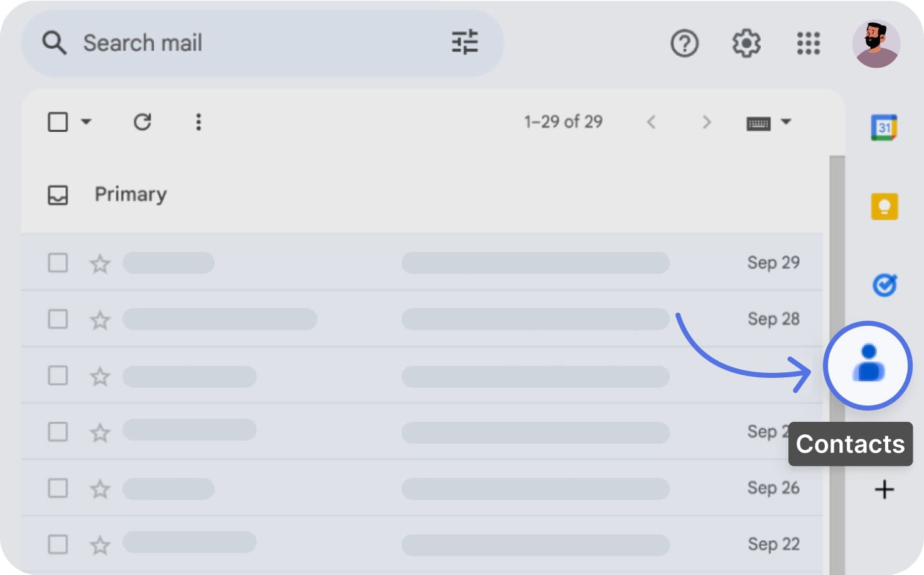Open the select conversations dropdown arrow
The height and width of the screenshot is (575, 924).
(87, 122)
